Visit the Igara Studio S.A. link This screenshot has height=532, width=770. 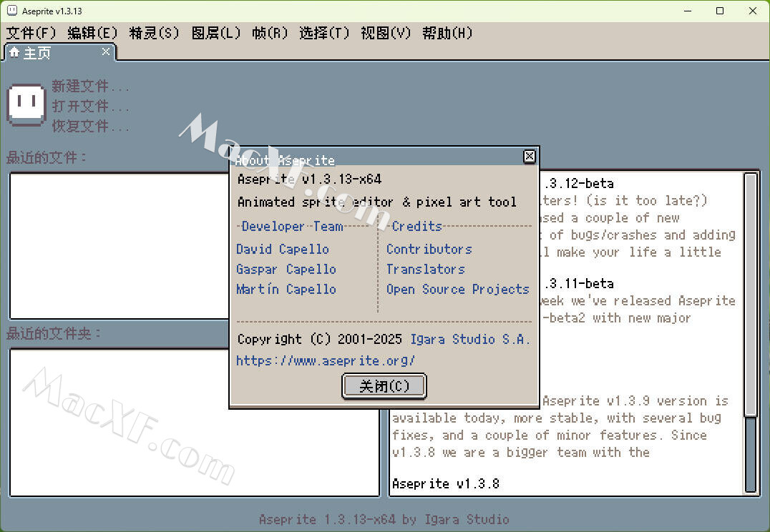tap(470, 339)
